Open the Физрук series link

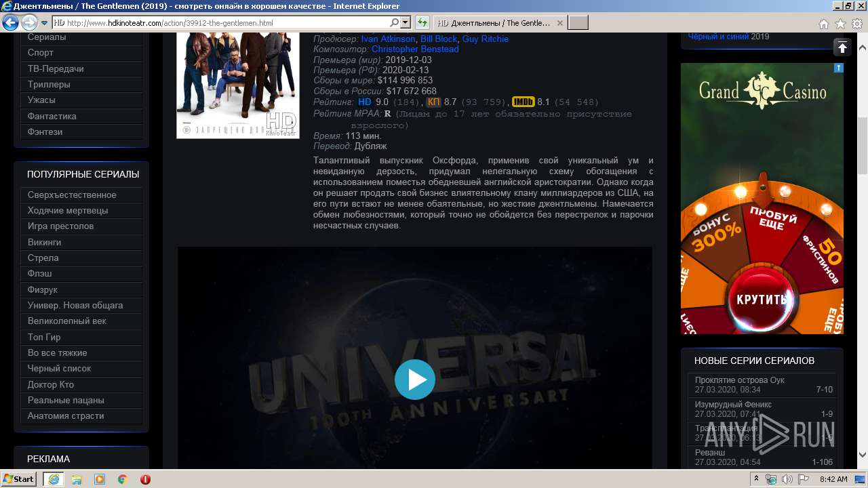point(81,289)
